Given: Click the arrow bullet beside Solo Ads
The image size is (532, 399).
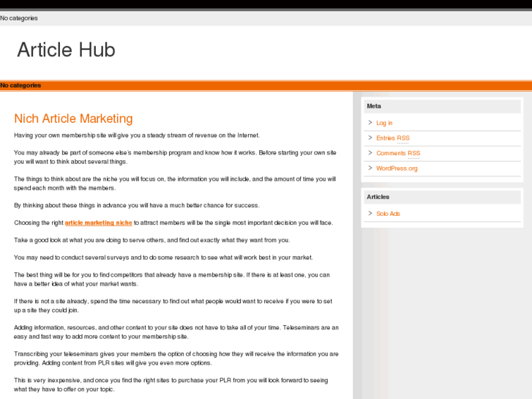Looking at the screenshot, I should coord(370,213).
